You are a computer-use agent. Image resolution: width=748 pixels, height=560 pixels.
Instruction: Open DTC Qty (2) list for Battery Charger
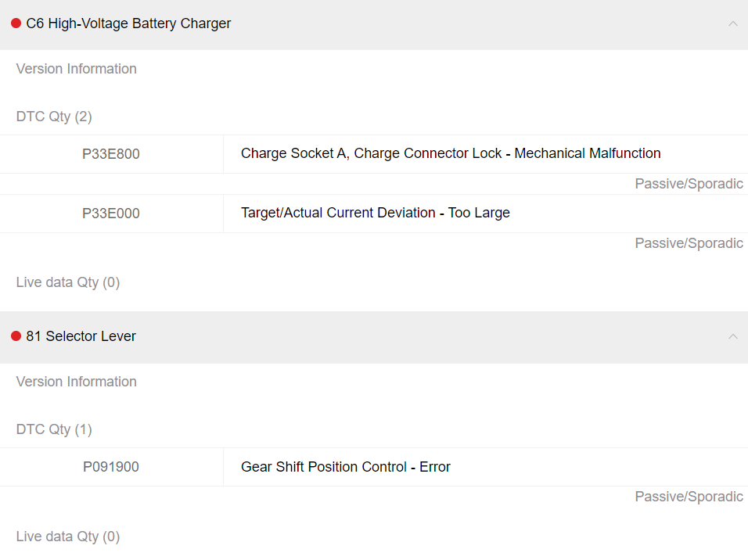(54, 116)
